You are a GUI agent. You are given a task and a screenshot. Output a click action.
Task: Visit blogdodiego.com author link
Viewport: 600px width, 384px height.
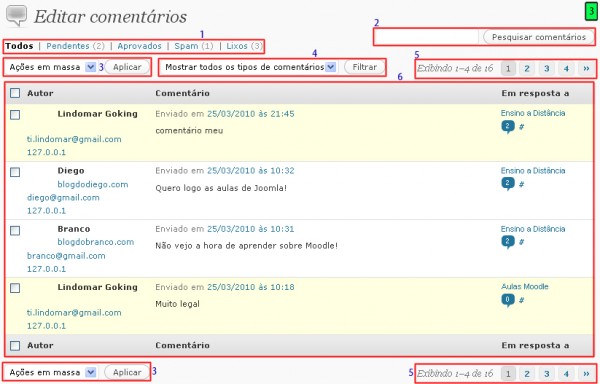(x=93, y=184)
